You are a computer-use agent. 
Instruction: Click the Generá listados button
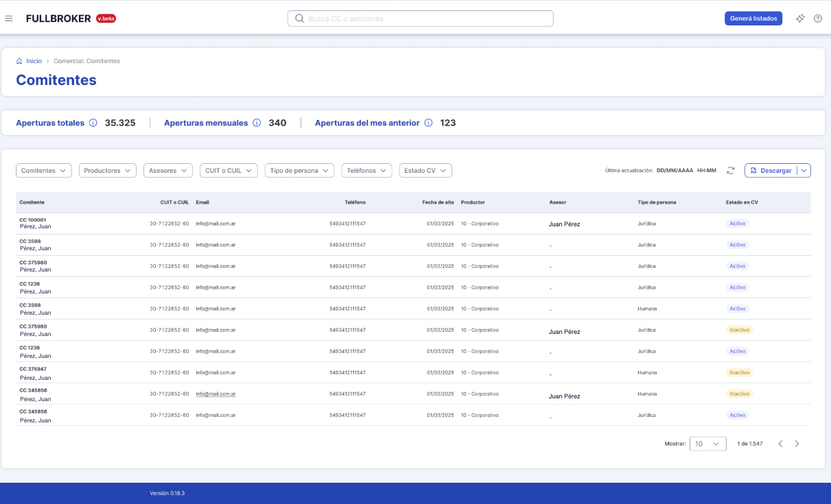[753, 19]
